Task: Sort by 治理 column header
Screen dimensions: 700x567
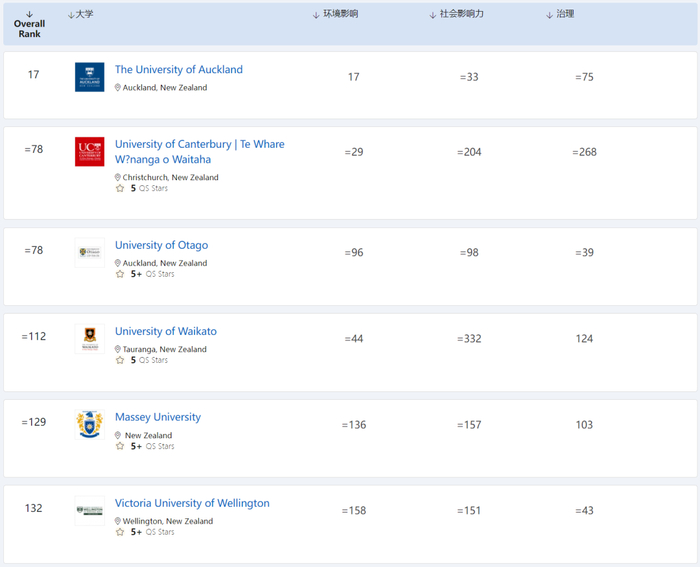Action: click(560, 15)
